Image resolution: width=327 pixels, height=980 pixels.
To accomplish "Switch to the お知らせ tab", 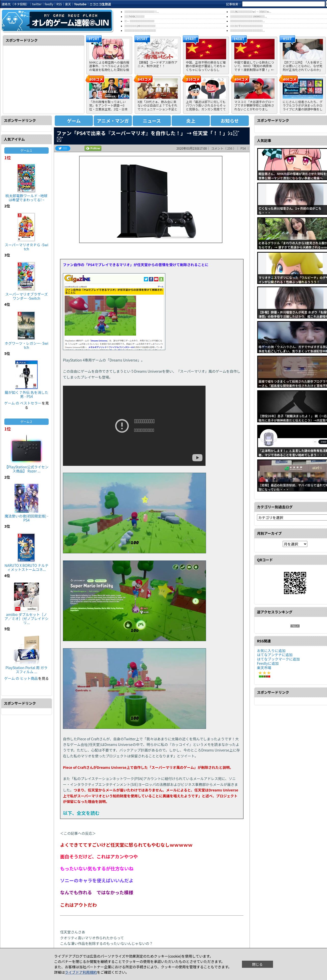I will pyautogui.click(x=229, y=121).
